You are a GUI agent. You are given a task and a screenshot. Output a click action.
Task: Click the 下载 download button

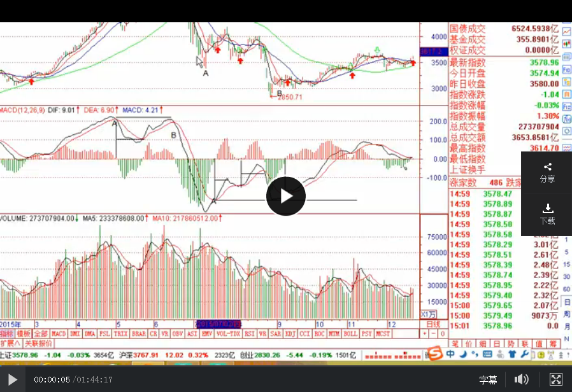coord(547,214)
